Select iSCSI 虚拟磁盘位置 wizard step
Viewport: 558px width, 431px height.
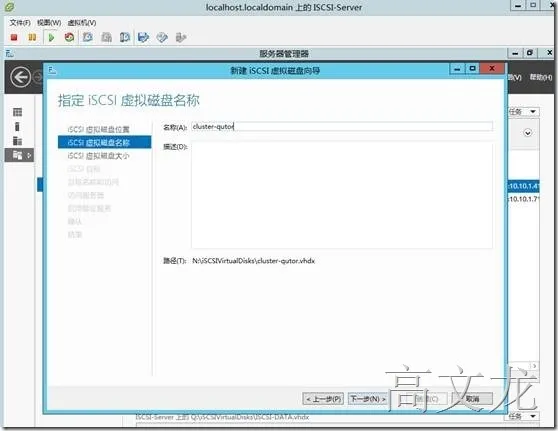[99, 129]
